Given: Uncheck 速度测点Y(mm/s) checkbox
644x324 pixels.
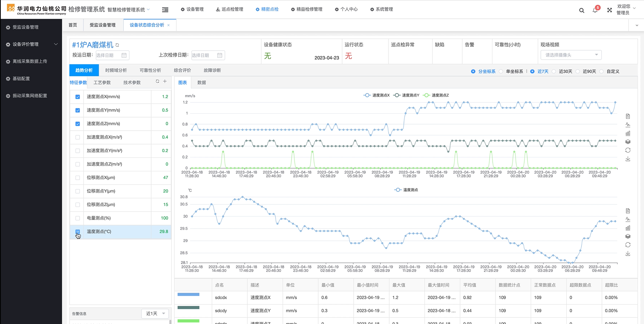Looking at the screenshot, I should click(78, 111).
